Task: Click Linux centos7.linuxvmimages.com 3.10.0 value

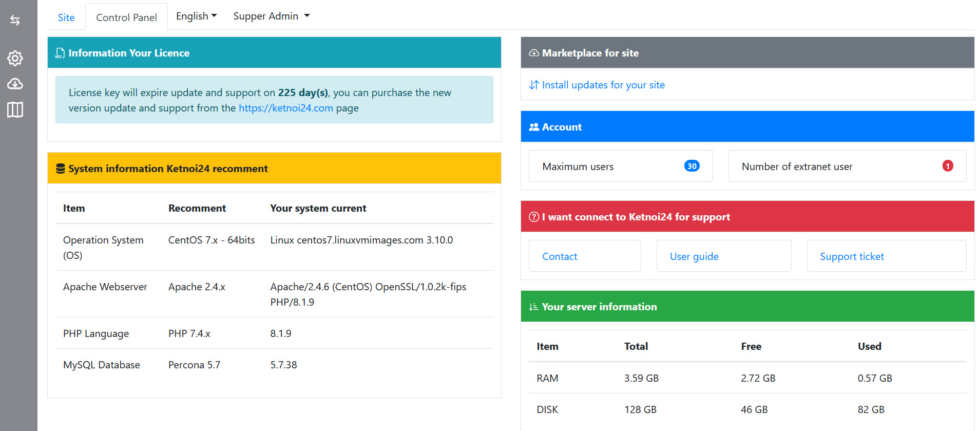Action: point(361,240)
